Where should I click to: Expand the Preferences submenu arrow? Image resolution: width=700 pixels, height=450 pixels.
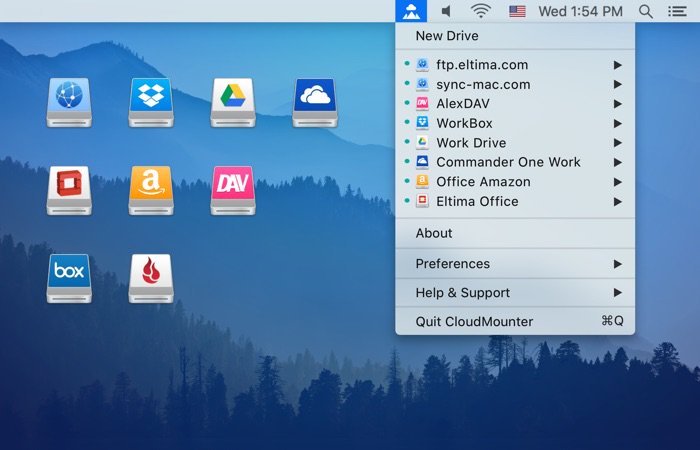click(x=618, y=264)
